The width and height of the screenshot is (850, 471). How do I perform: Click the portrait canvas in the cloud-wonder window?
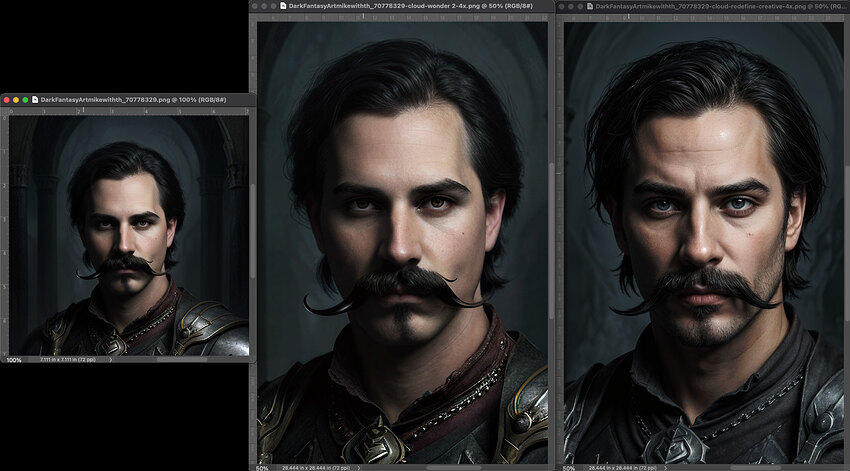pyautogui.click(x=402, y=242)
